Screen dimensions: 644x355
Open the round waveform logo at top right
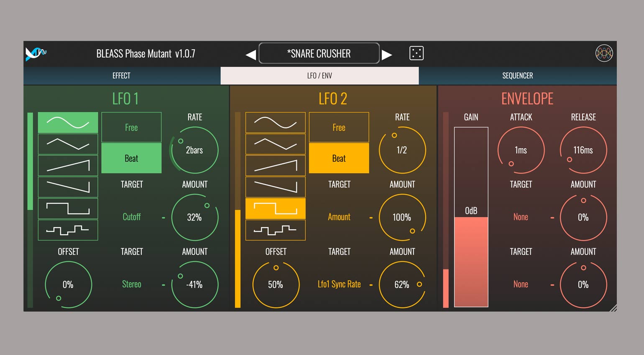pos(604,53)
